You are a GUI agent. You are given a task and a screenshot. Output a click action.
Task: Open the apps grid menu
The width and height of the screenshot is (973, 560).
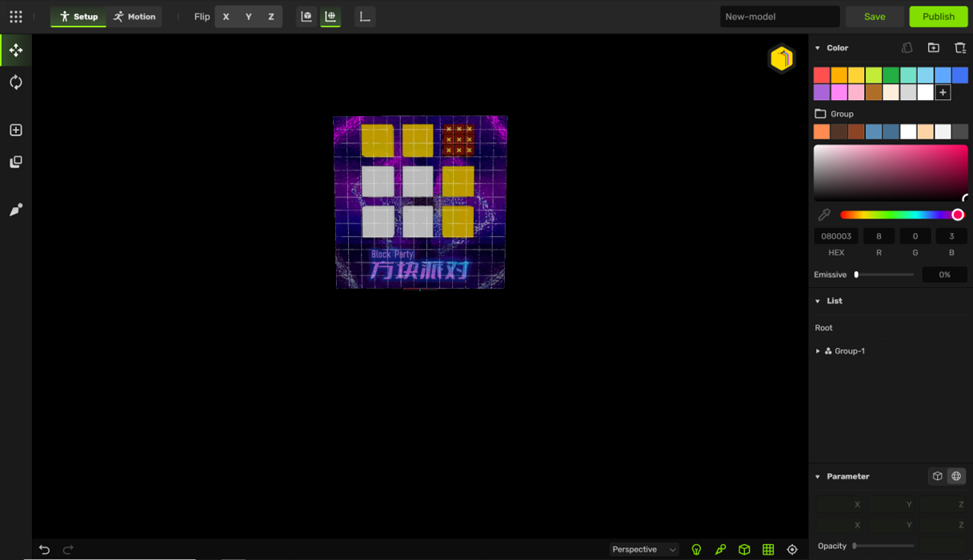tap(16, 17)
